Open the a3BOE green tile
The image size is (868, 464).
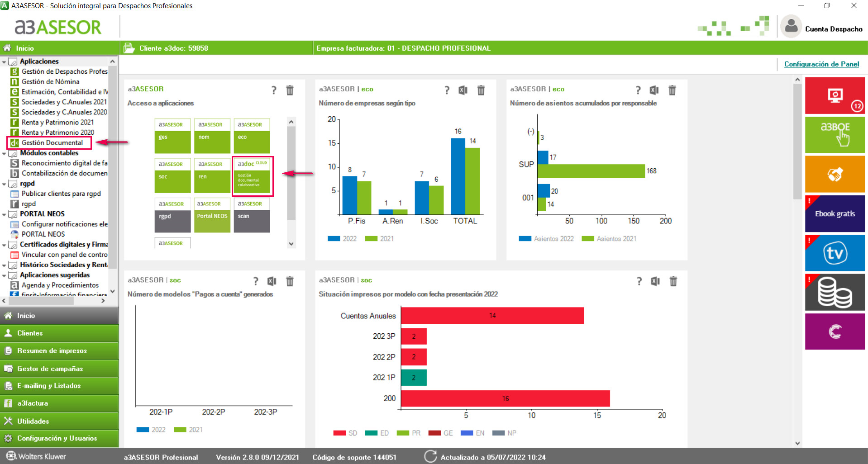835,135
